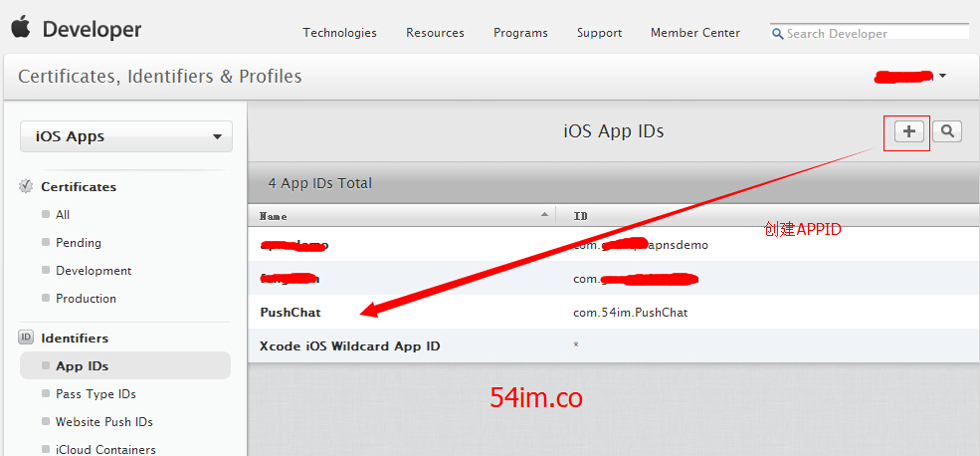Open Programs menu

pyautogui.click(x=520, y=33)
